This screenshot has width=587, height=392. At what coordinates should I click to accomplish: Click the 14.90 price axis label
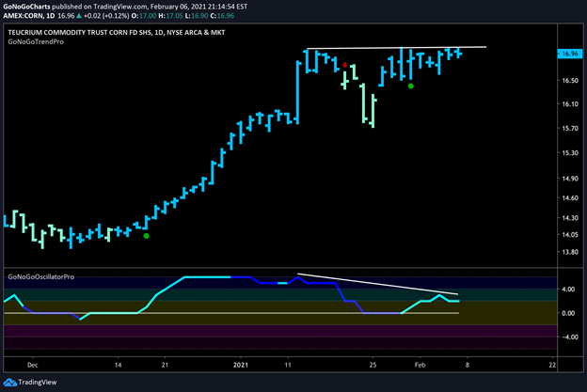570,179
